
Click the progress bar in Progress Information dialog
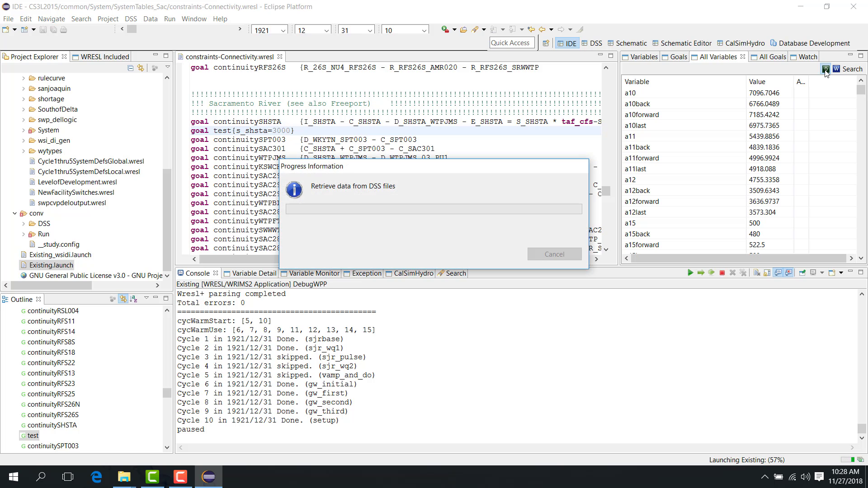click(x=434, y=209)
